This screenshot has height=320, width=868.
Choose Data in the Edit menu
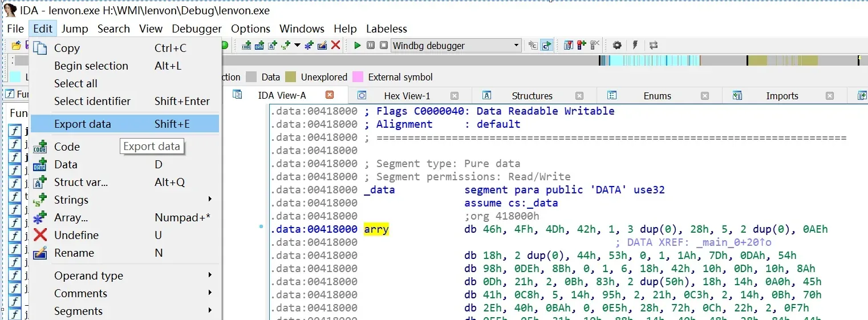(125, 164)
